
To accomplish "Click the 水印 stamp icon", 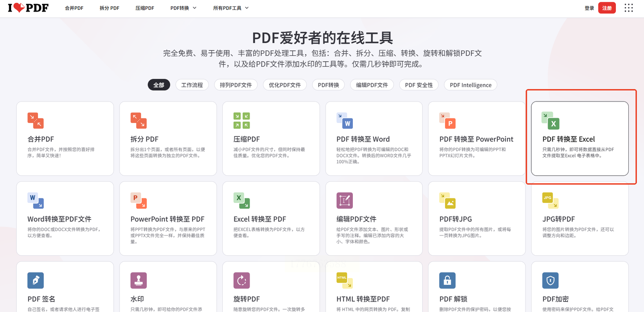I will 139,280.
